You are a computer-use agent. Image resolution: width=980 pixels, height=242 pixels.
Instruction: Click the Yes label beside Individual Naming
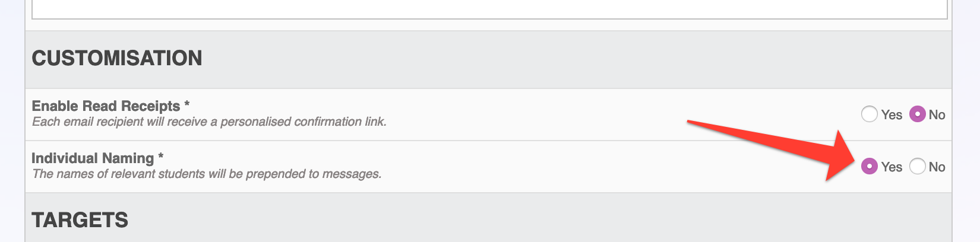point(892,167)
